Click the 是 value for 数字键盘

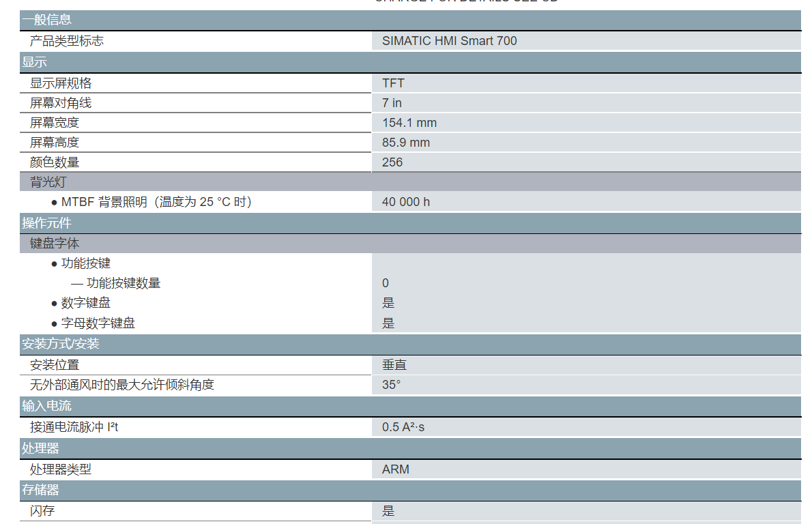[388, 303]
